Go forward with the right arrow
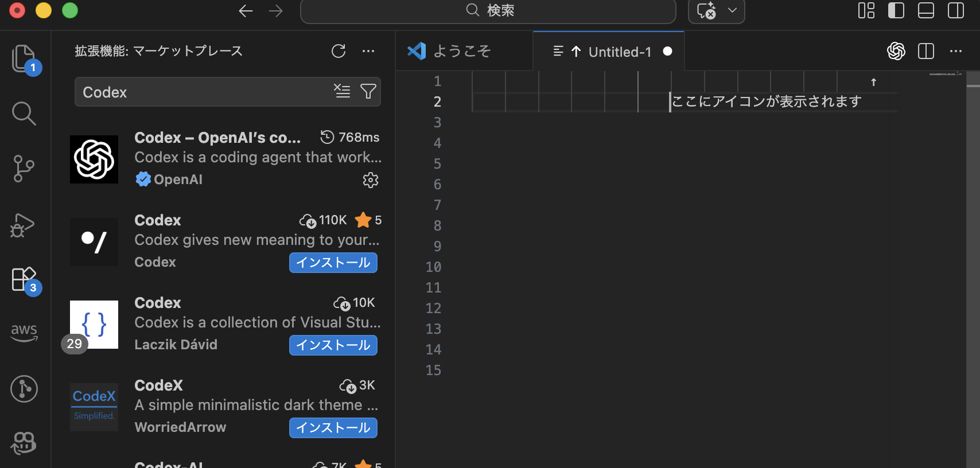The image size is (980, 468). 276,11
